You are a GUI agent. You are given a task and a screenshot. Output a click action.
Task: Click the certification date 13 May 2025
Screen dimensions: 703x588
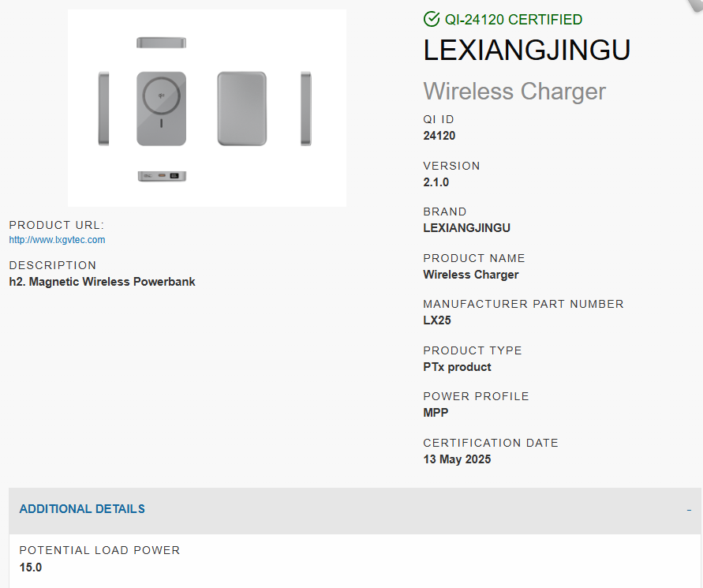click(x=457, y=459)
